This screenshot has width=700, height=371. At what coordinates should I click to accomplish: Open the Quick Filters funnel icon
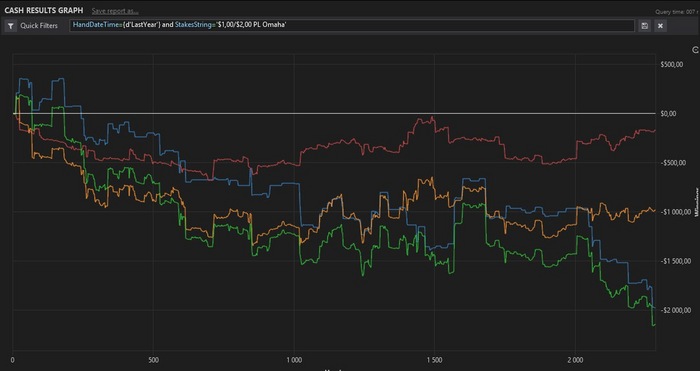(x=11, y=26)
